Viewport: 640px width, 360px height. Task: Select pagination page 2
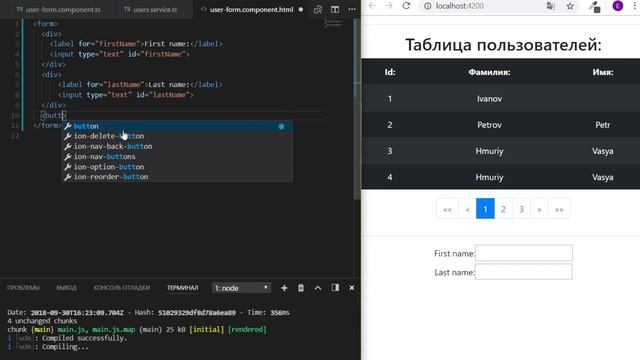(x=503, y=209)
